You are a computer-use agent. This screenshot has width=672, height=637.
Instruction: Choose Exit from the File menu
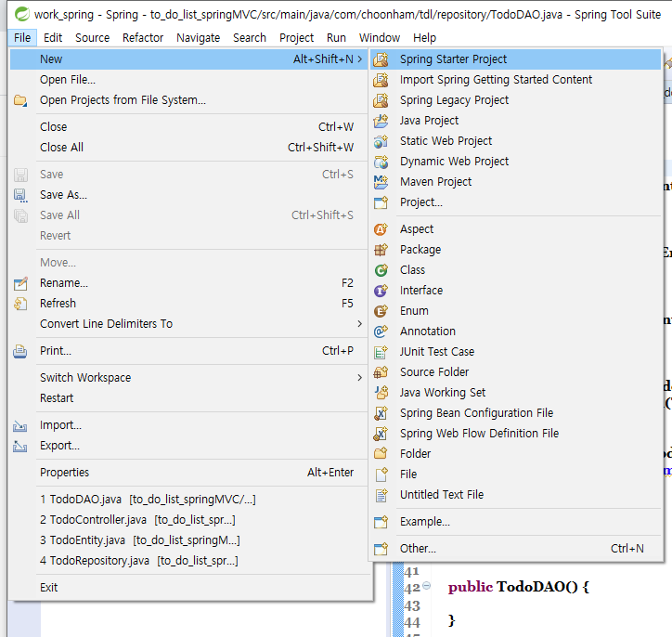(x=188, y=588)
